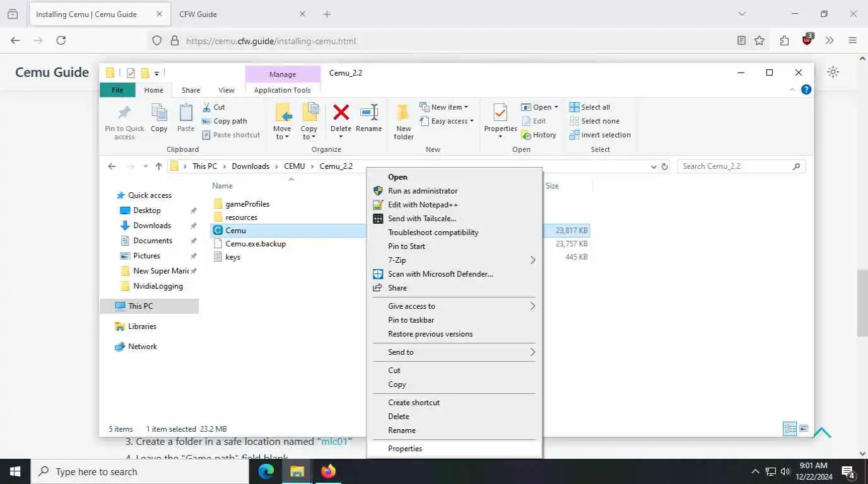This screenshot has height=484, width=868.
Task: Click the Name column header
Action: coord(222,186)
